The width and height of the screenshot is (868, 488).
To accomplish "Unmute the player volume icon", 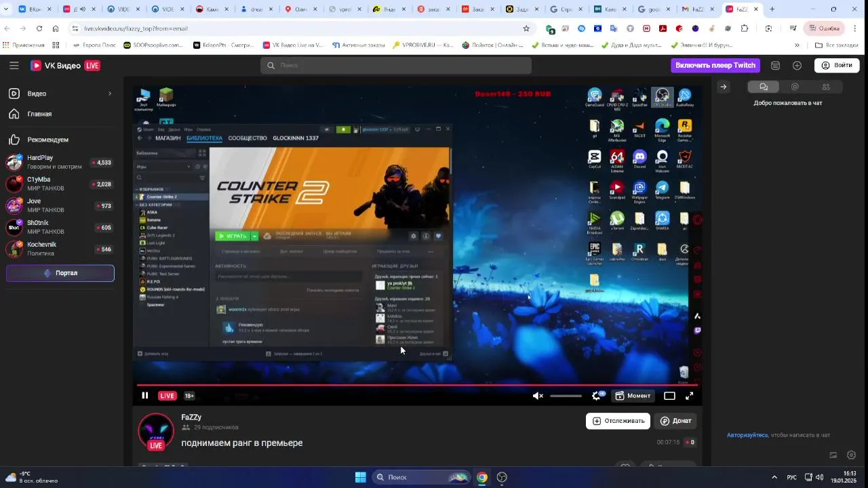I will pos(538,396).
